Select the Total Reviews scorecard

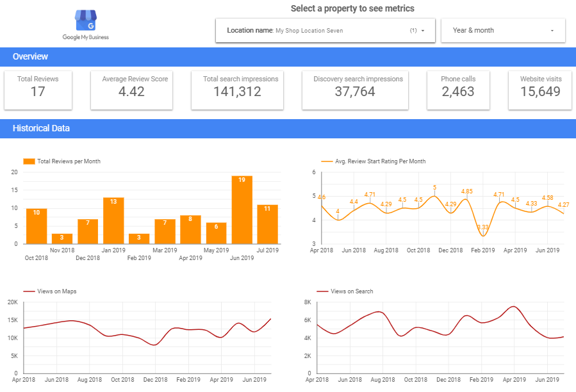(x=38, y=90)
